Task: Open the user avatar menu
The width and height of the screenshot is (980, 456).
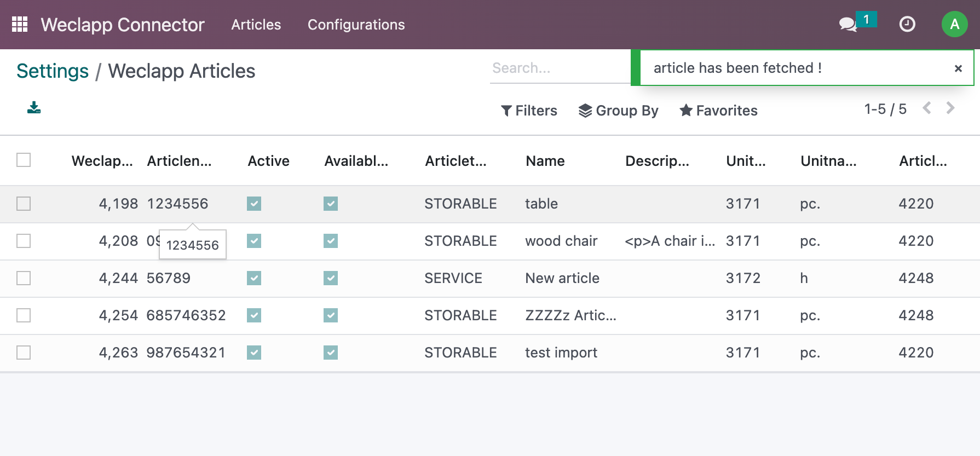Action: point(954,24)
